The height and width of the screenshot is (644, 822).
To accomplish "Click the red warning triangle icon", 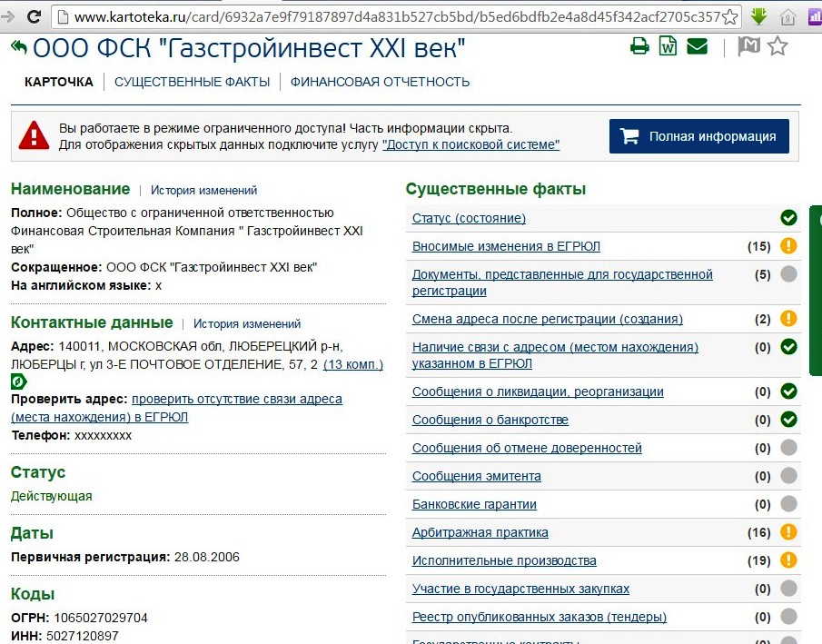I will 35,136.
